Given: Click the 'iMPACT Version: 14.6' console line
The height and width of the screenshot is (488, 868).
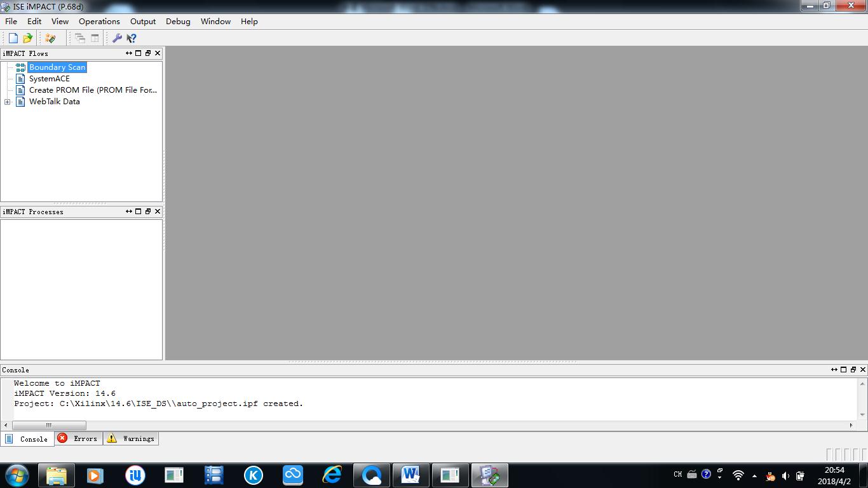Looking at the screenshot, I should (x=64, y=393).
